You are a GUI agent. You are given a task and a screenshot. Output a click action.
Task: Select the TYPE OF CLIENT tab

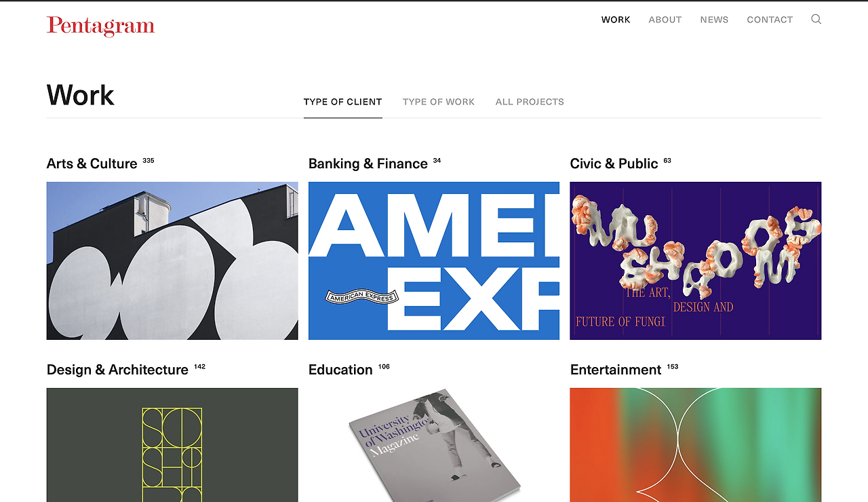tap(343, 102)
